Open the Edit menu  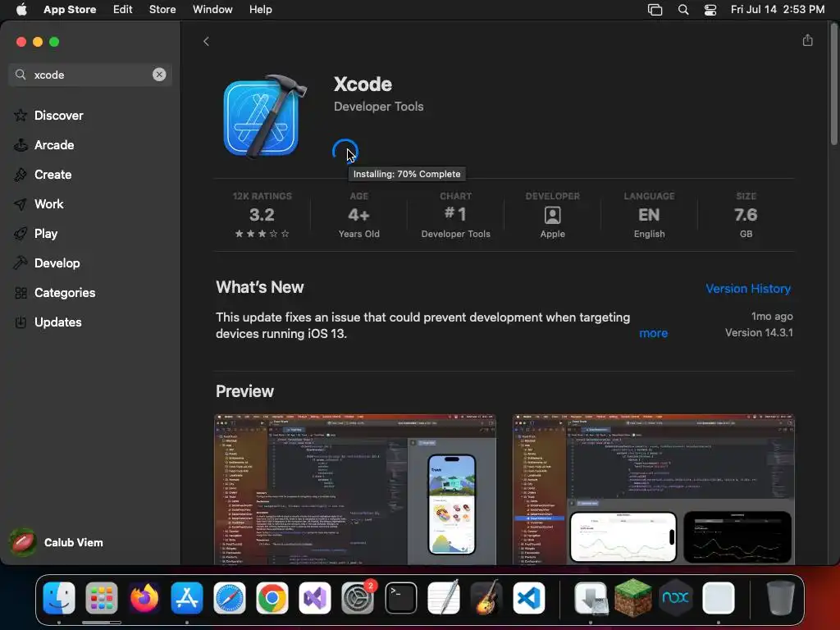123,10
